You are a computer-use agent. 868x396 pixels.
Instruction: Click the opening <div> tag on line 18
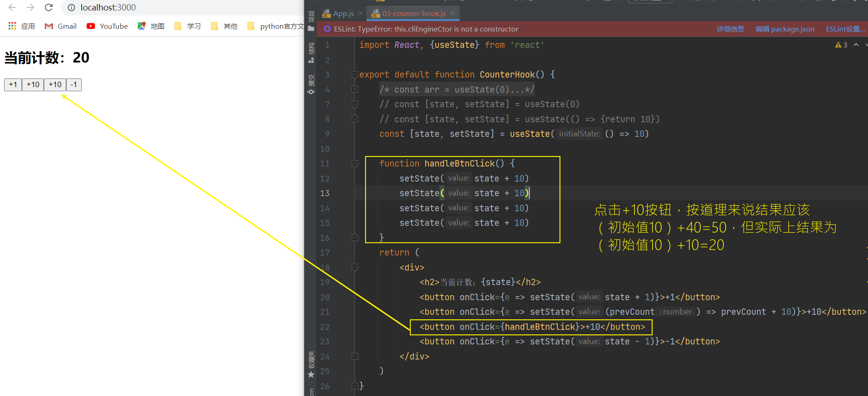(x=412, y=267)
